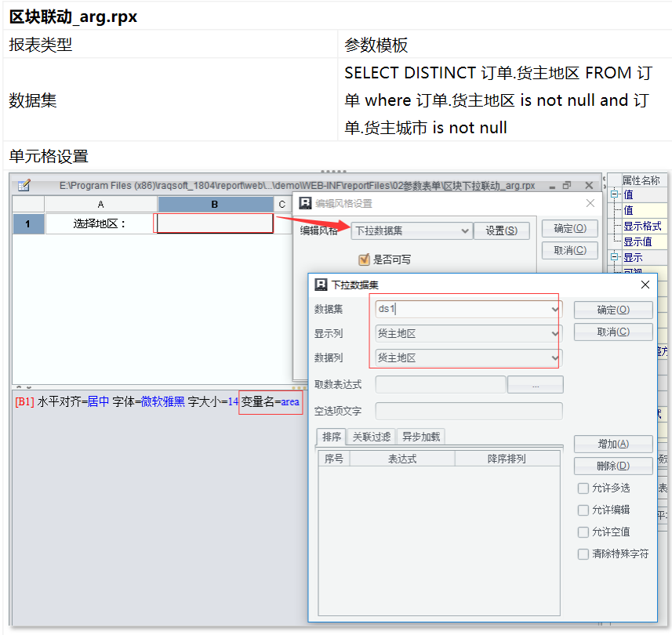This screenshot has width=672, height=635.
Task: Click the 水平对齐=居中 text in status line
Action: coord(73,402)
